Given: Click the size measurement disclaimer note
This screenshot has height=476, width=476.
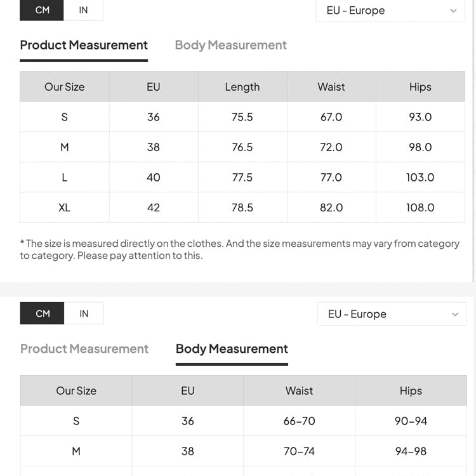Looking at the screenshot, I should tap(240, 249).
